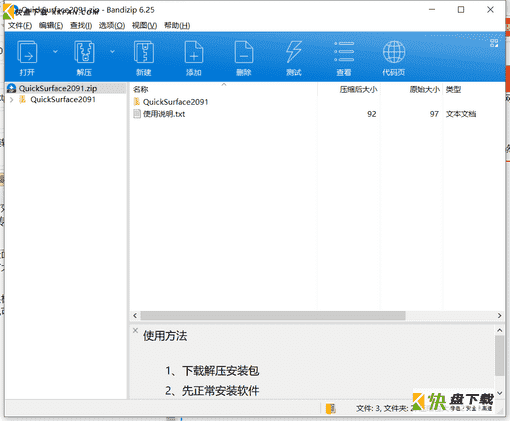The width and height of the screenshot is (510, 421).
Task: Click the original size value 97
Action: (x=434, y=114)
